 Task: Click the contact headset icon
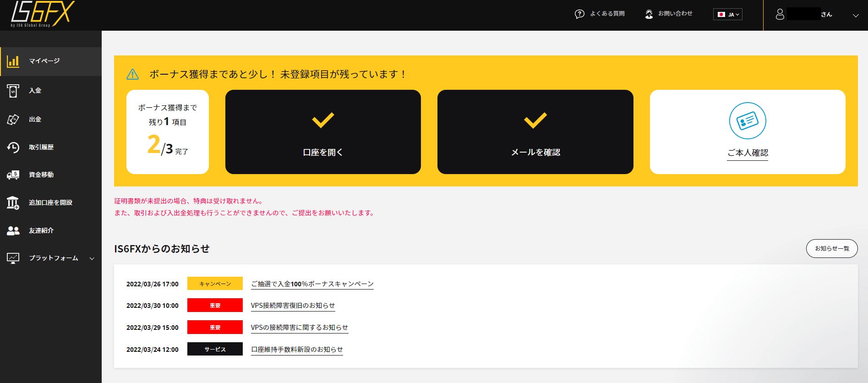pyautogui.click(x=649, y=14)
